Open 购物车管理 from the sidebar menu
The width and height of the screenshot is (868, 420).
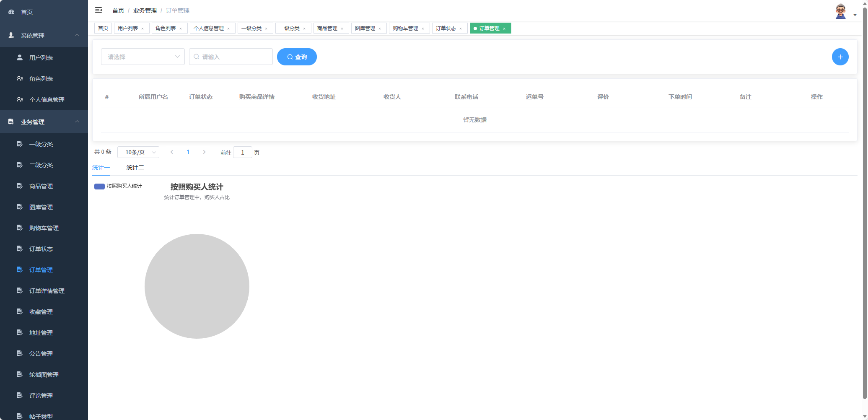44,228
